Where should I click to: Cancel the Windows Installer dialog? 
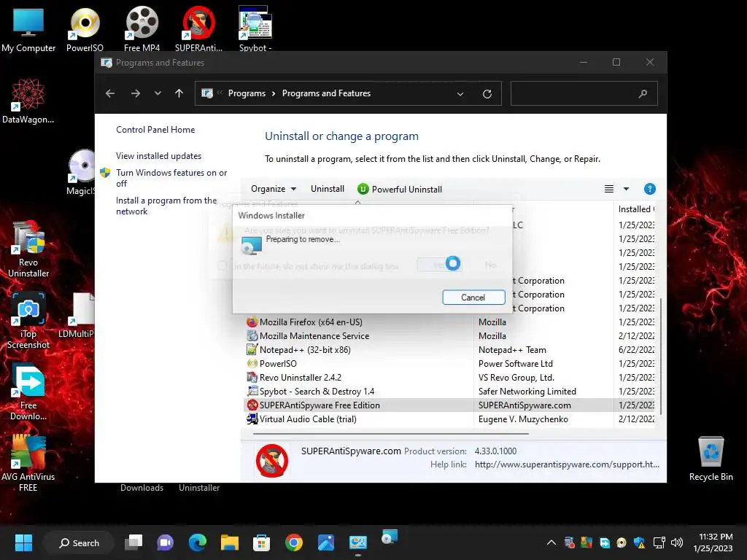[473, 297]
